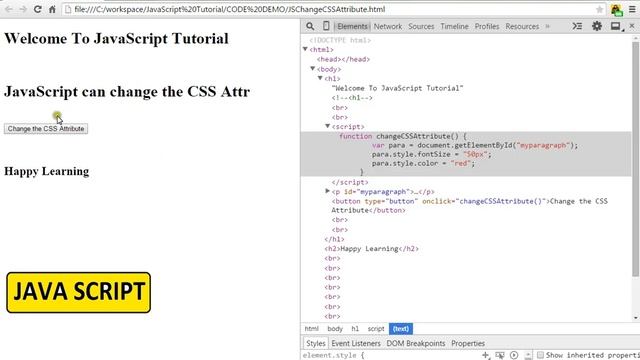Viewport: 640px width, 360px height.
Task: Select the Styles sidebar tab
Action: click(x=316, y=343)
